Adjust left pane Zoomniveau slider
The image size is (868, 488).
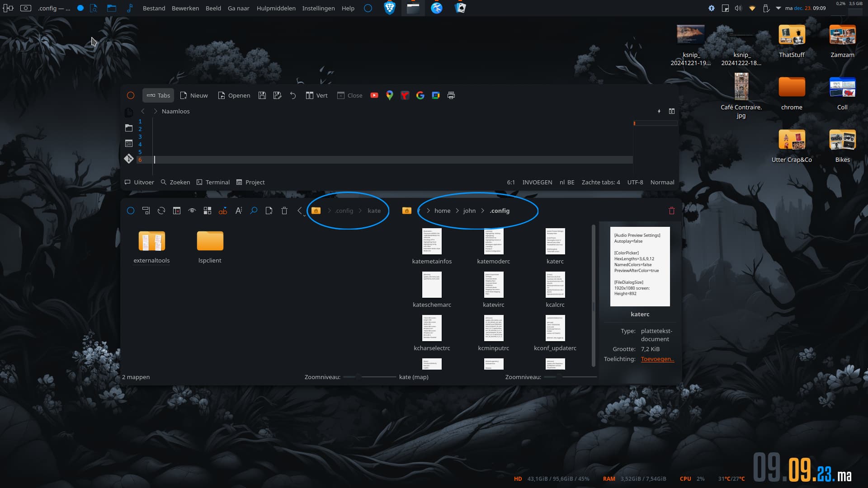[x=369, y=377]
